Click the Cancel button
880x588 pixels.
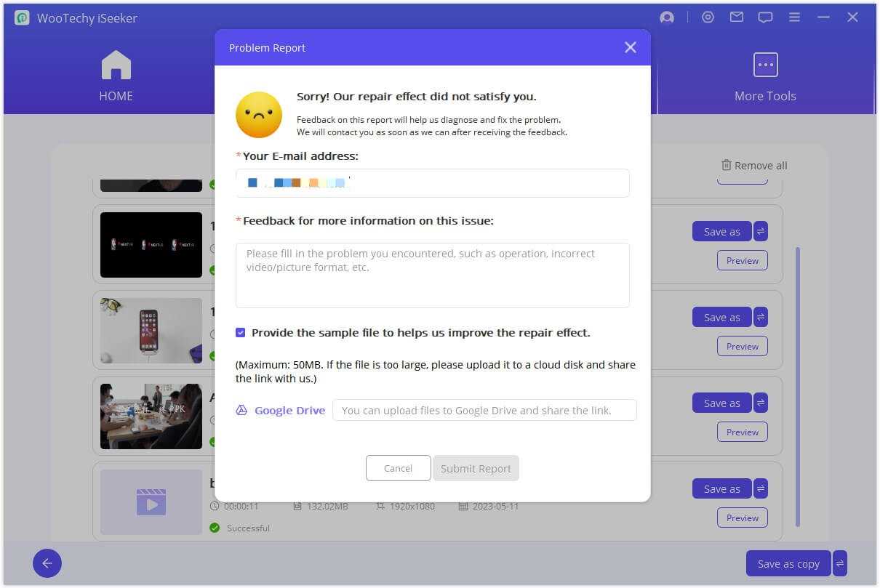(x=398, y=468)
